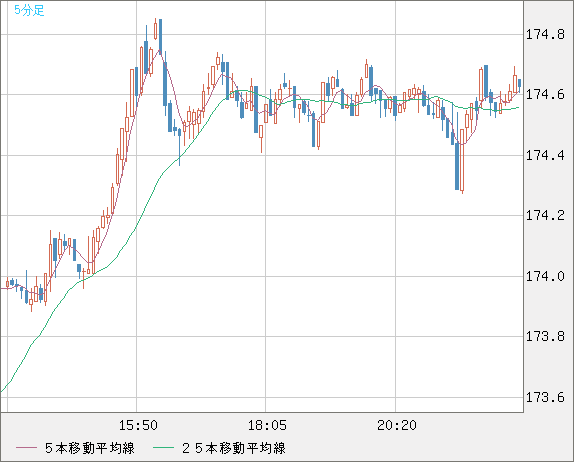Click the 174.4 price axis label
The image size is (574, 462).
[545, 156]
